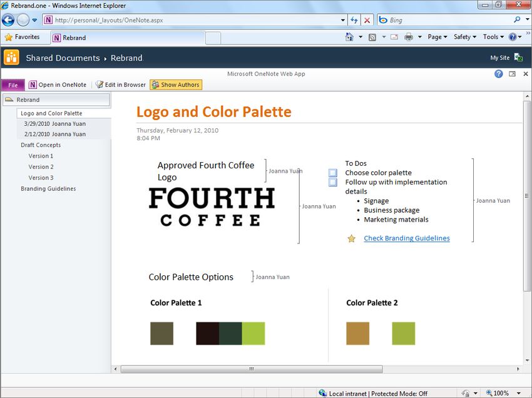Click the horizontal scrollbar right arrow

click(x=518, y=369)
